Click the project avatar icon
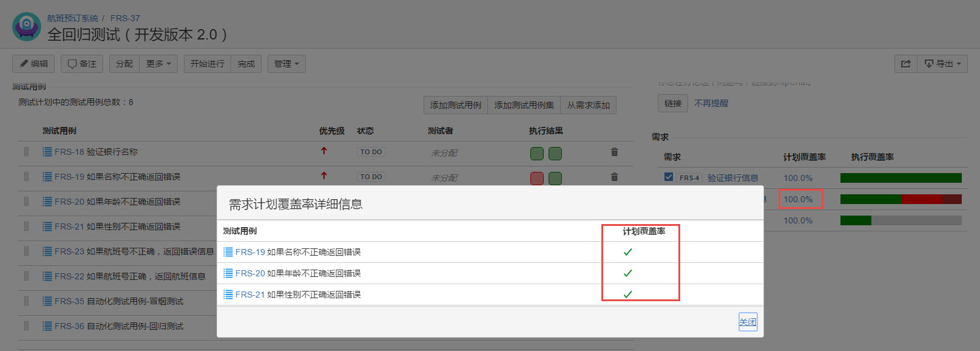 [x=27, y=27]
